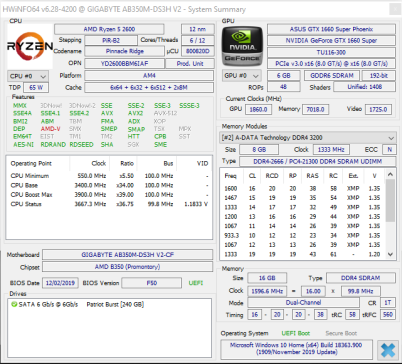This screenshot has width=402, height=364.
Task: Click the ROPs value 48 field
Action: click(283, 87)
